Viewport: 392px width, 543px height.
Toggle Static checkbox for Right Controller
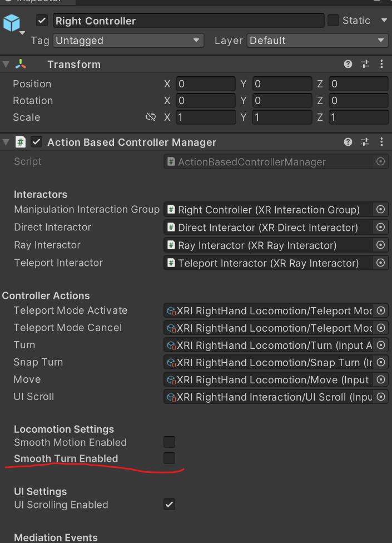tap(333, 21)
